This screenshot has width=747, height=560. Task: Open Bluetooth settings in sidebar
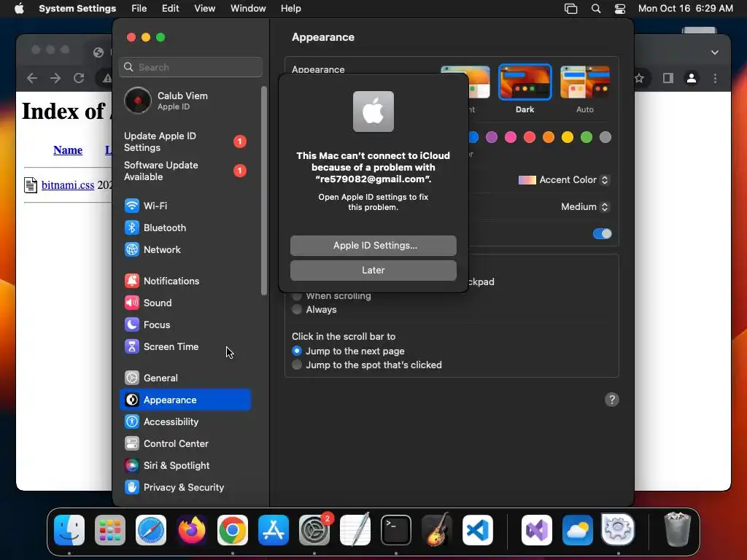pyautogui.click(x=185, y=227)
